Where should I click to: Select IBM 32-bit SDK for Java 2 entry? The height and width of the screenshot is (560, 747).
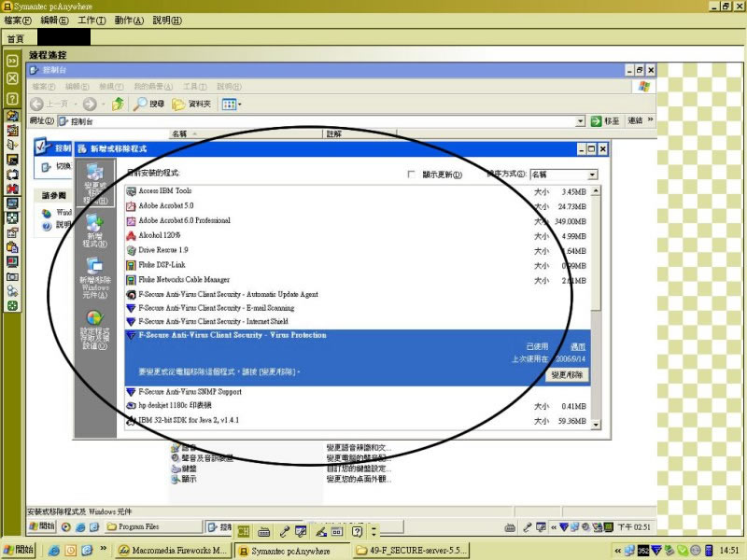pos(358,421)
